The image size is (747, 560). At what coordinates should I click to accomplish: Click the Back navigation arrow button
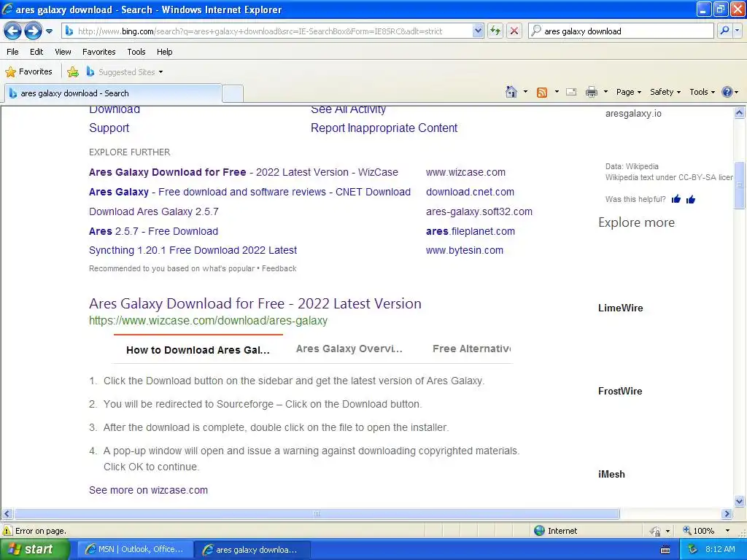pos(13,31)
